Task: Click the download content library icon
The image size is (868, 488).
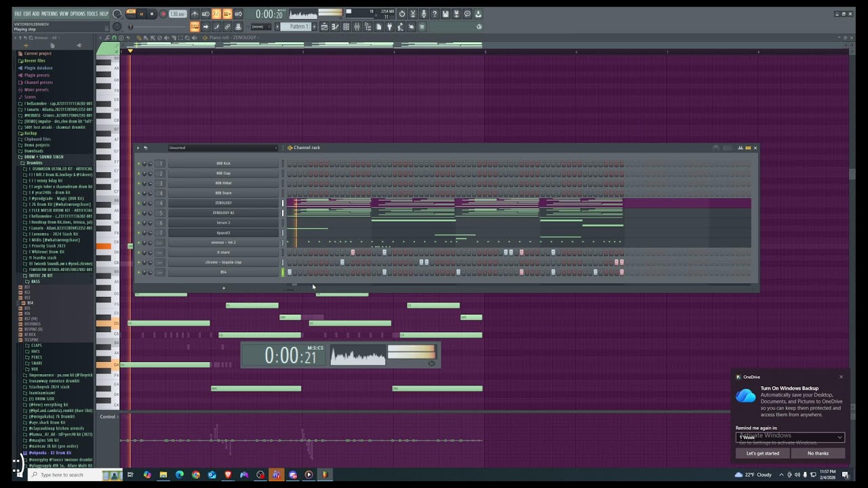Action: click(x=478, y=14)
